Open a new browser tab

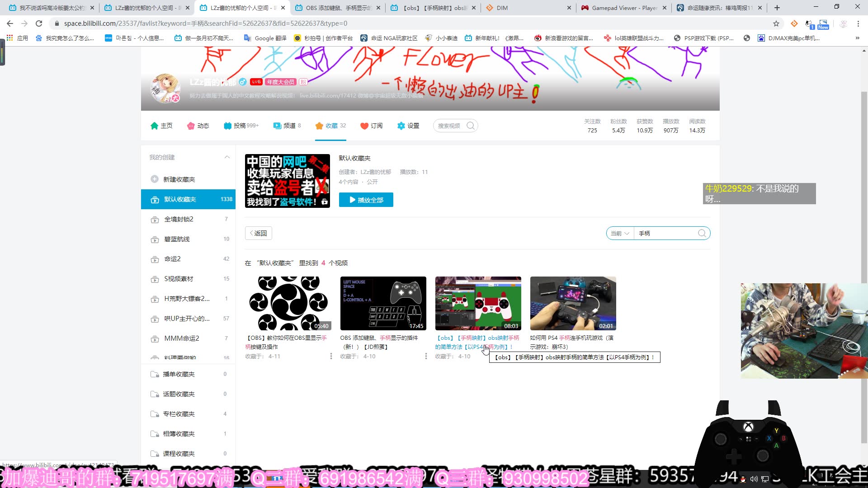click(x=777, y=8)
